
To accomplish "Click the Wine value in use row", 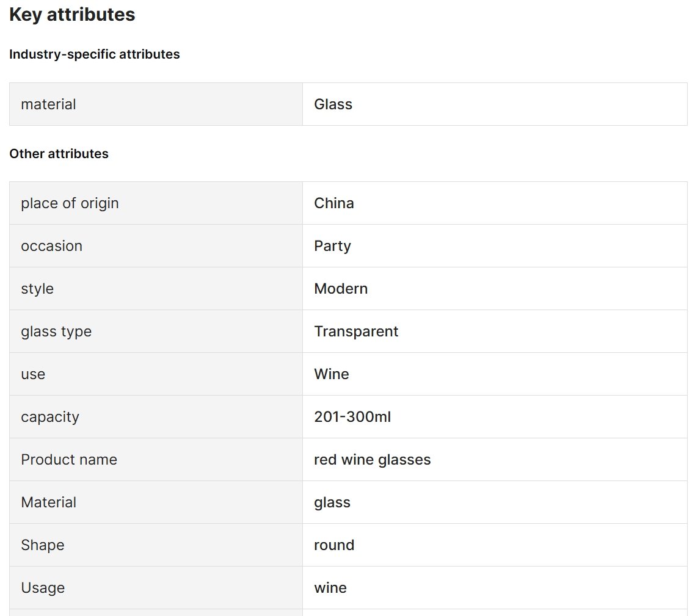I will (x=332, y=374).
